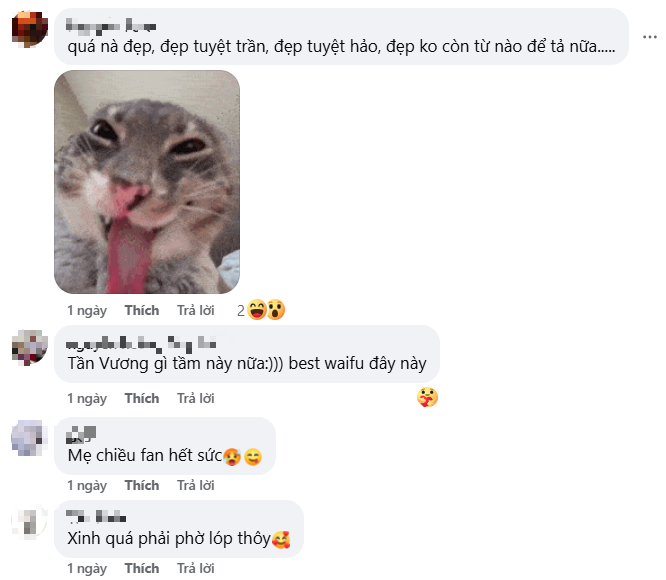Click the '1 ngày' timestamp under cat image
666x580 pixels.
87,310
